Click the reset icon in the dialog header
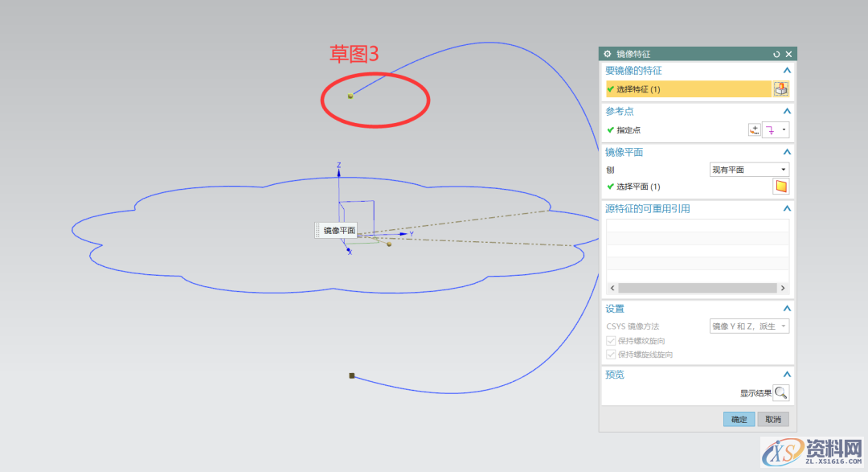This screenshot has height=472, width=868. click(776, 53)
